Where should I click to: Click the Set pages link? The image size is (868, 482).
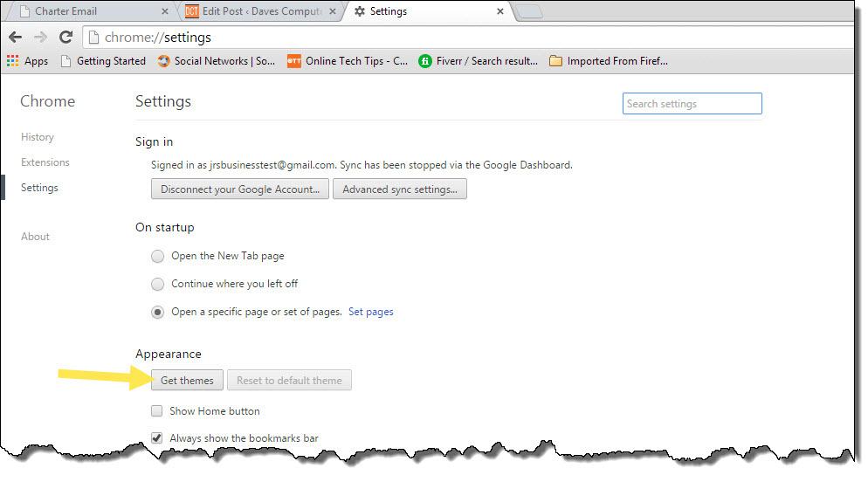[x=370, y=312]
